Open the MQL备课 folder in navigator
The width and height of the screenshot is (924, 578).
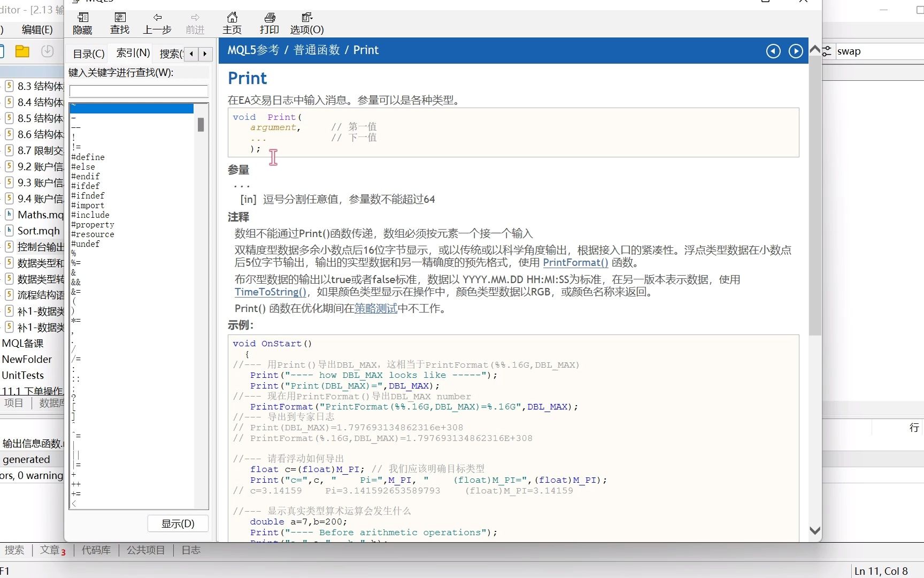(x=22, y=343)
